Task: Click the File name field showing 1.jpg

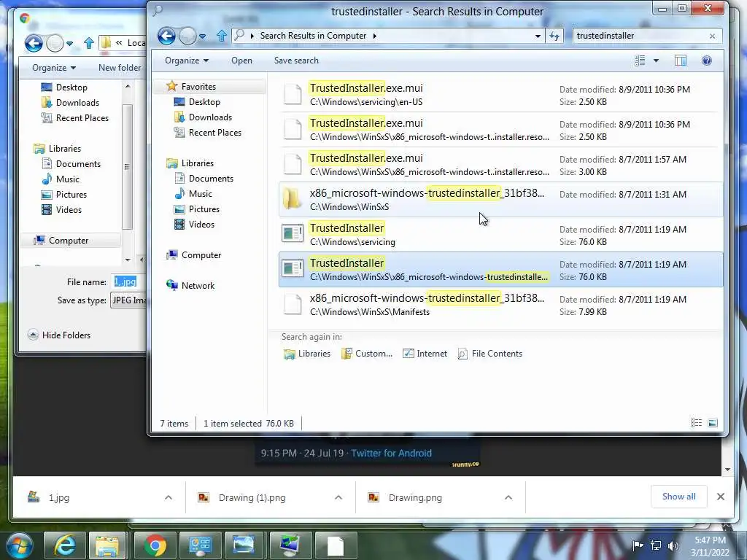Action: pos(128,282)
